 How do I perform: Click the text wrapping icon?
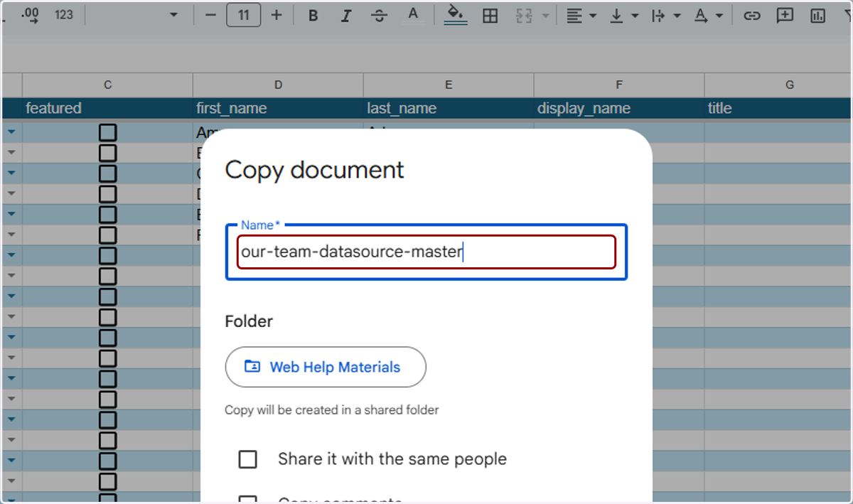pyautogui.click(x=658, y=16)
